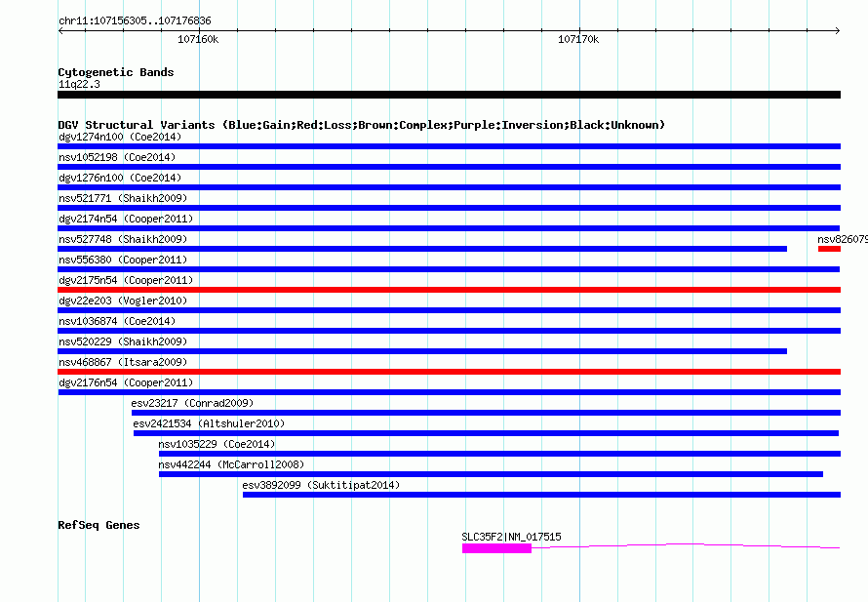Click the 11q22.3 band label
Screen dimensions: 868x602
(x=79, y=84)
